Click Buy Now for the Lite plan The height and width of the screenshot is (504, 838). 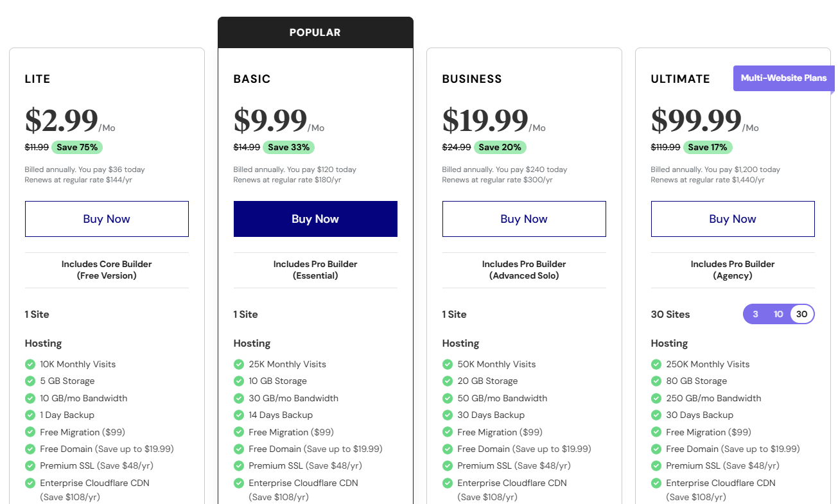[107, 219]
